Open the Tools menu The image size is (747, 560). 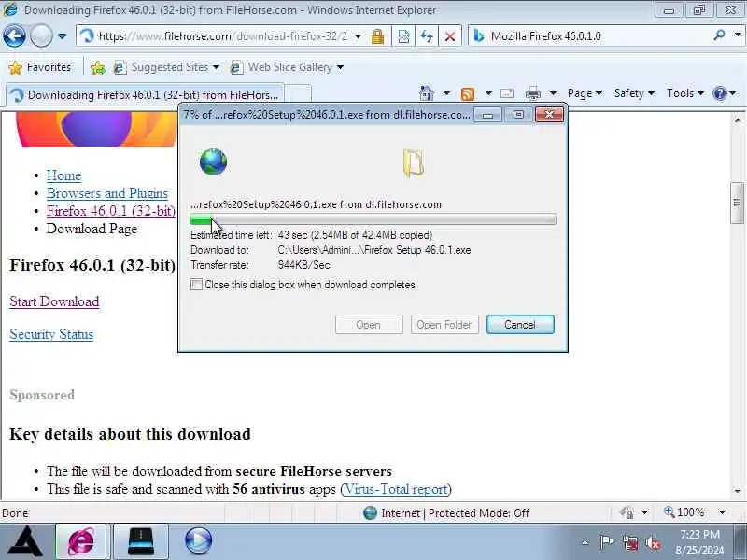point(685,93)
